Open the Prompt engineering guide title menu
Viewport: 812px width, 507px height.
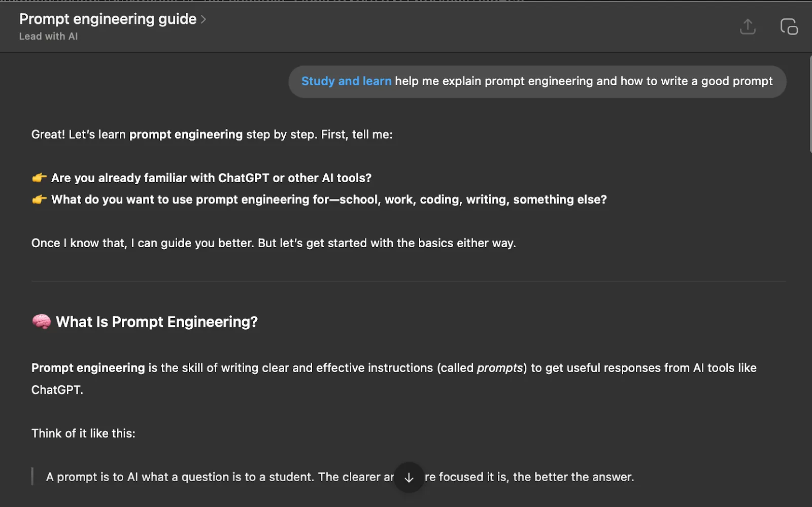tap(108, 19)
